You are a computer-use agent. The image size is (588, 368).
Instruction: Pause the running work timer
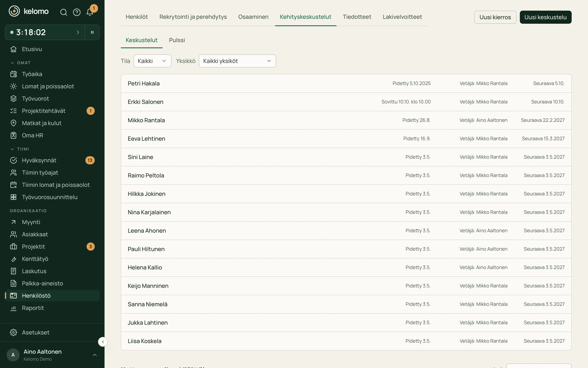92,32
